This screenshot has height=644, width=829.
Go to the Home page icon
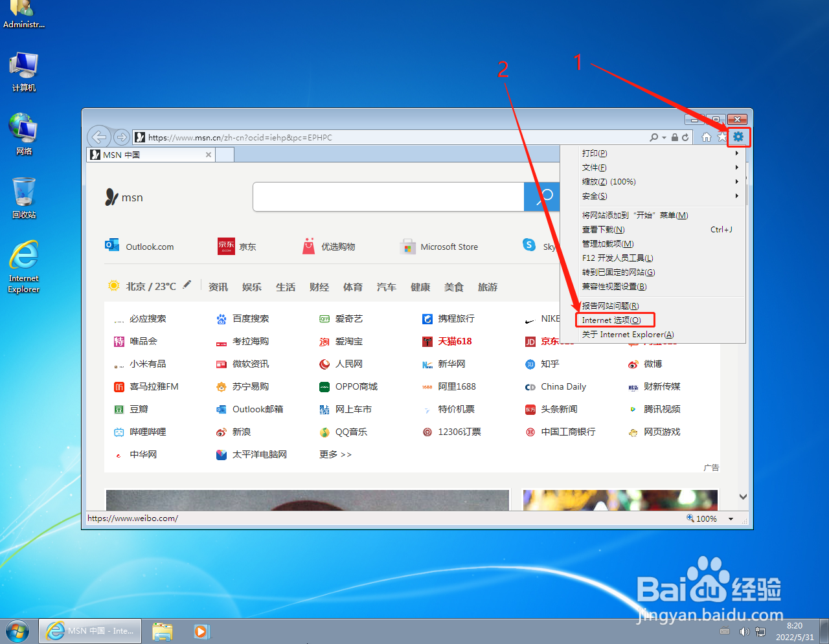(x=707, y=137)
